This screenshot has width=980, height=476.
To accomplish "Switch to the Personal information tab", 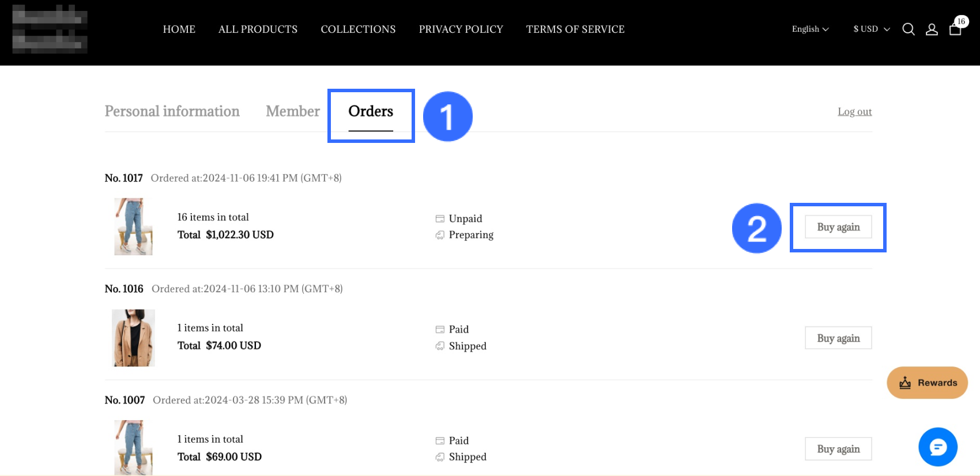I will tap(172, 111).
